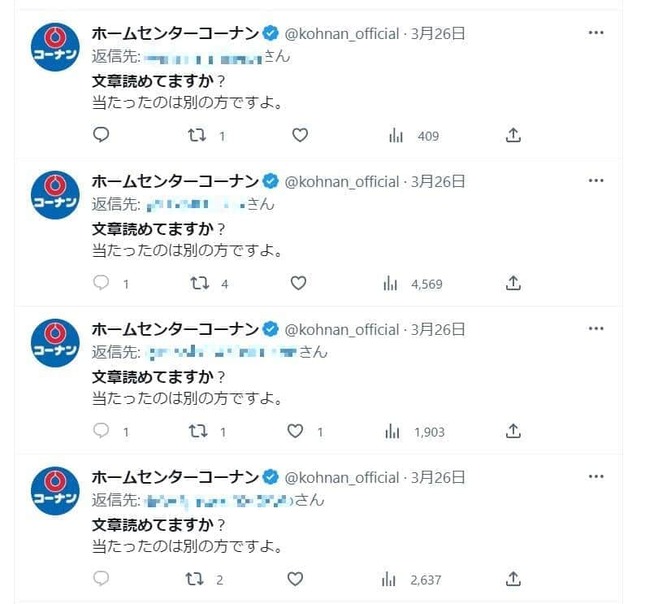The image size is (645, 604).
Task: Open @kohnan_official handle on first tweet
Action: [342, 33]
